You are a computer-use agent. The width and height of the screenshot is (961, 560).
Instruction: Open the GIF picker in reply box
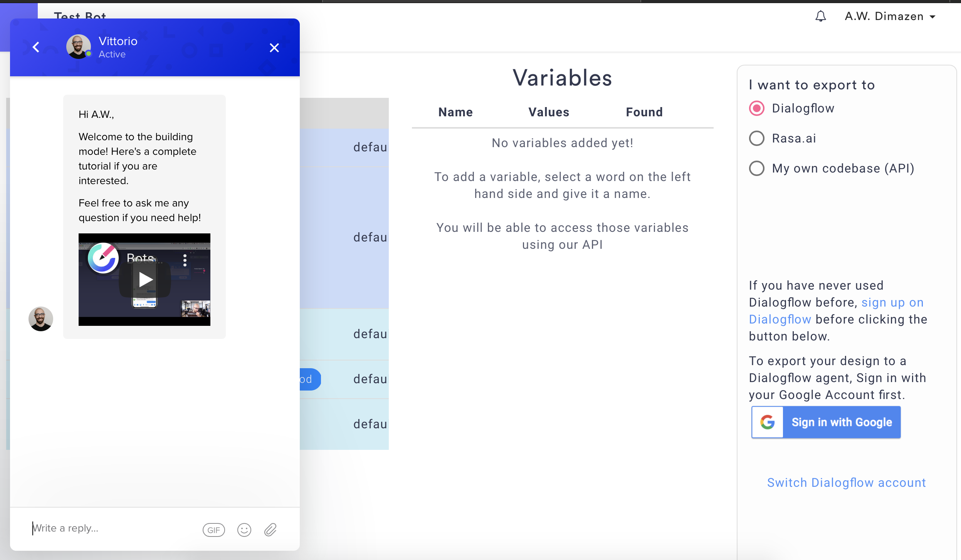coord(213,530)
